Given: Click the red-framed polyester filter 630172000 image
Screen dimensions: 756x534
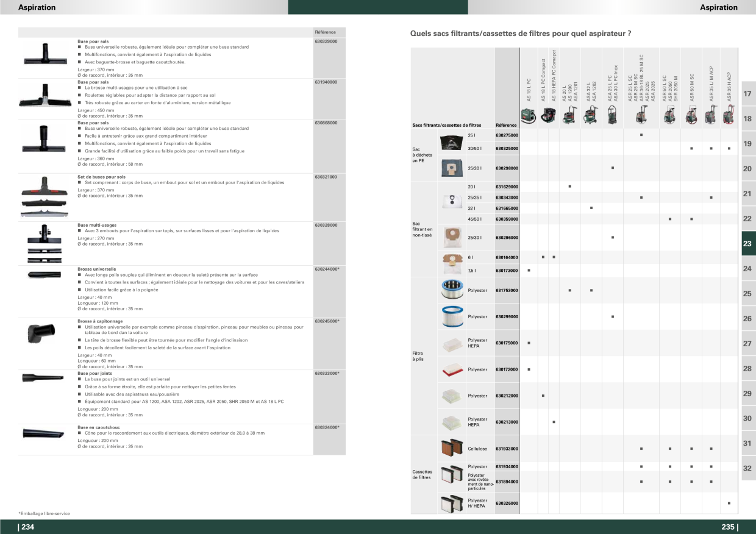Looking at the screenshot, I should pos(452,369).
